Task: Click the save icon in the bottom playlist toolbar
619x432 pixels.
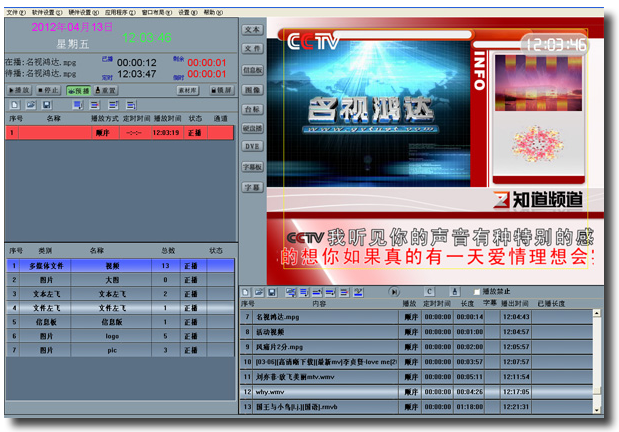Action: [272, 292]
